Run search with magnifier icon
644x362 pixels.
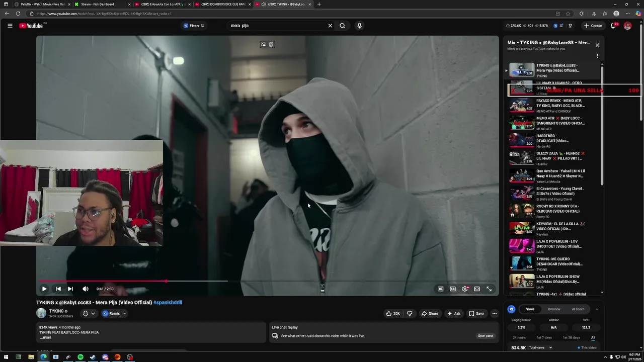pos(342,26)
